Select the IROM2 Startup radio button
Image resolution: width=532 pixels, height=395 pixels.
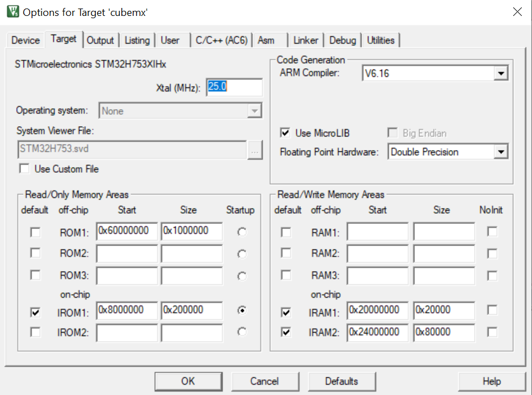pos(242,331)
